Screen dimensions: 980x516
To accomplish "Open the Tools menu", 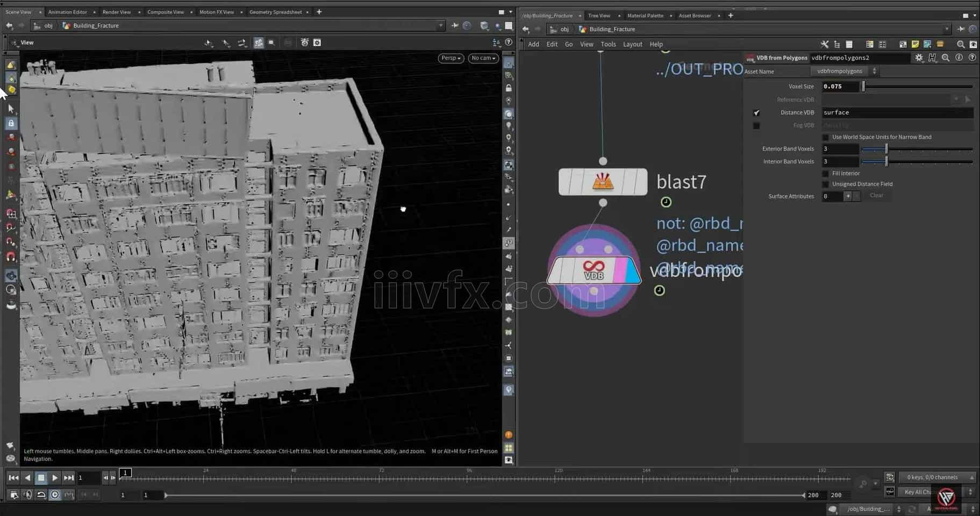I will coord(608,44).
